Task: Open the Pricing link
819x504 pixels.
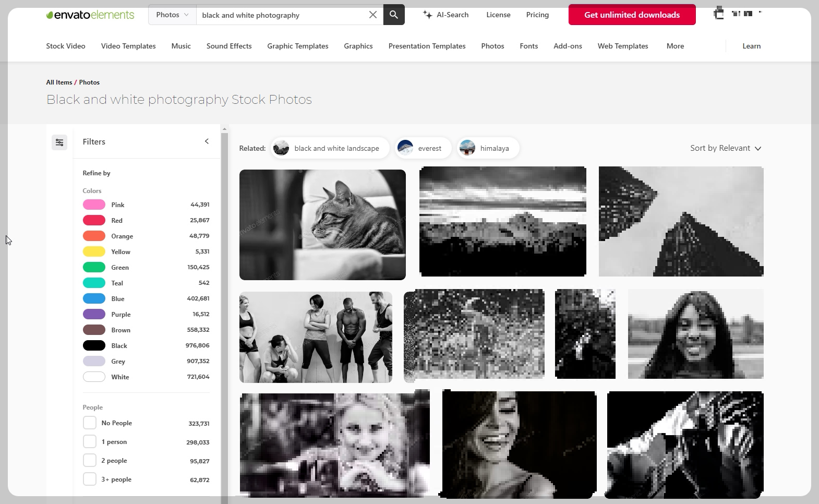Action: (537, 15)
